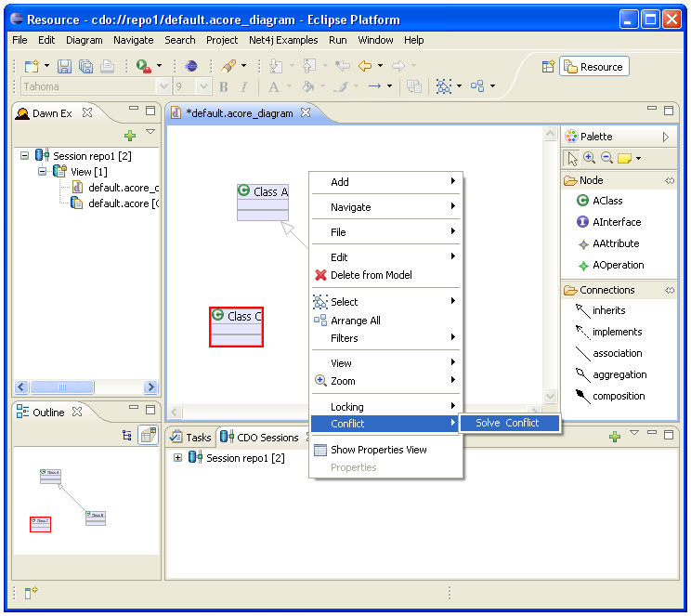The height and width of the screenshot is (616, 691).
Task: Choose the Zoom In tool in Palette
Action: (589, 158)
